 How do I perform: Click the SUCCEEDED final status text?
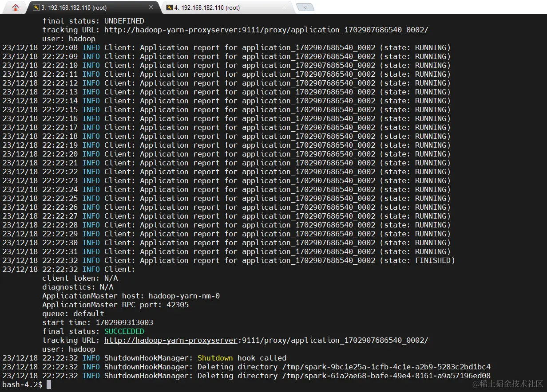[124, 331]
